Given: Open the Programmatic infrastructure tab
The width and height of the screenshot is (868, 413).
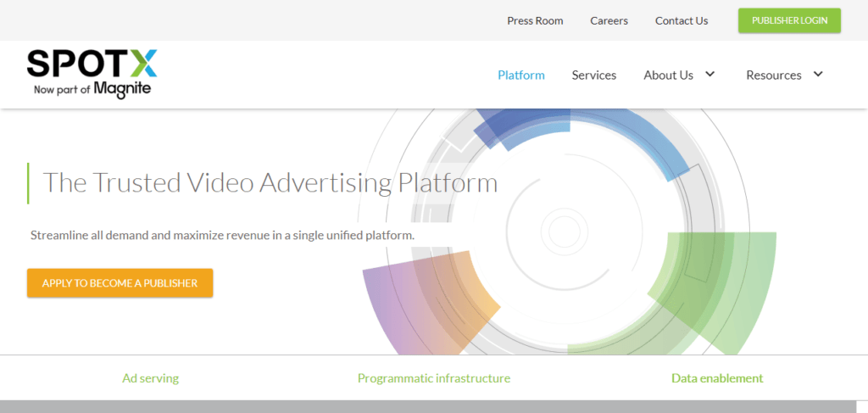Looking at the screenshot, I should click(434, 378).
